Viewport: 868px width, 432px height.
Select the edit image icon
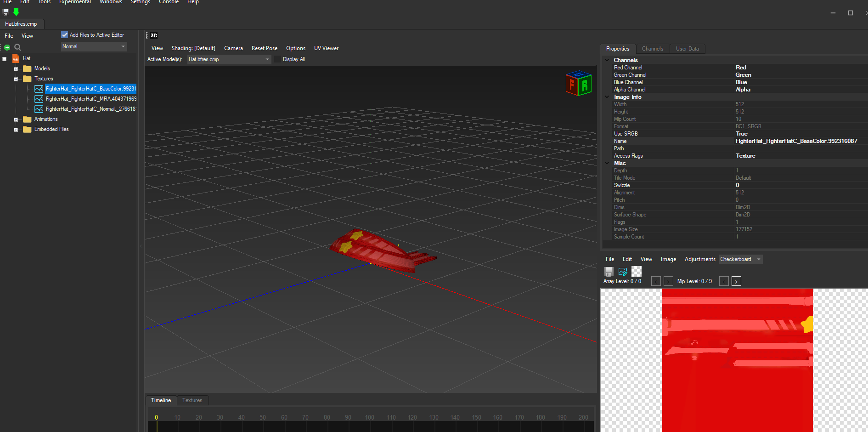point(622,272)
